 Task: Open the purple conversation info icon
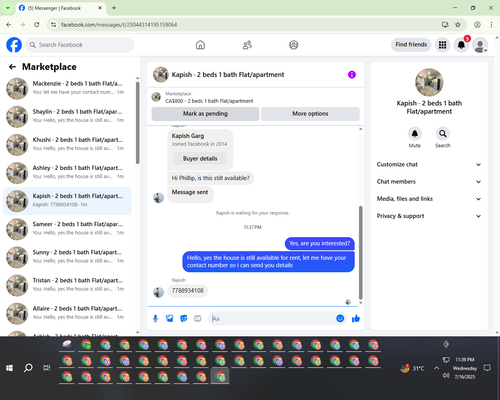(x=352, y=75)
